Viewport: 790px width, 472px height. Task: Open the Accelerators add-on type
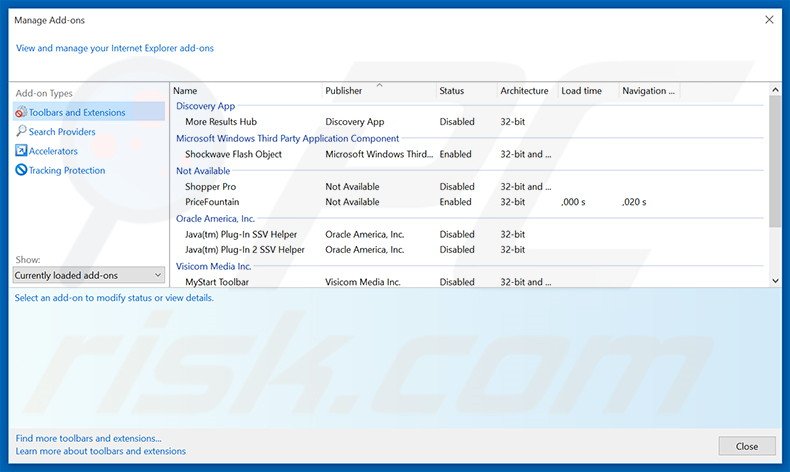point(53,151)
